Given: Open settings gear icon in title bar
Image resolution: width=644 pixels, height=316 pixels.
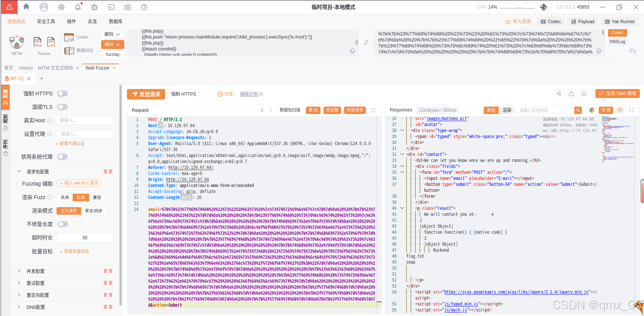Looking at the screenshot, I should pyautogui.click(x=61, y=7).
